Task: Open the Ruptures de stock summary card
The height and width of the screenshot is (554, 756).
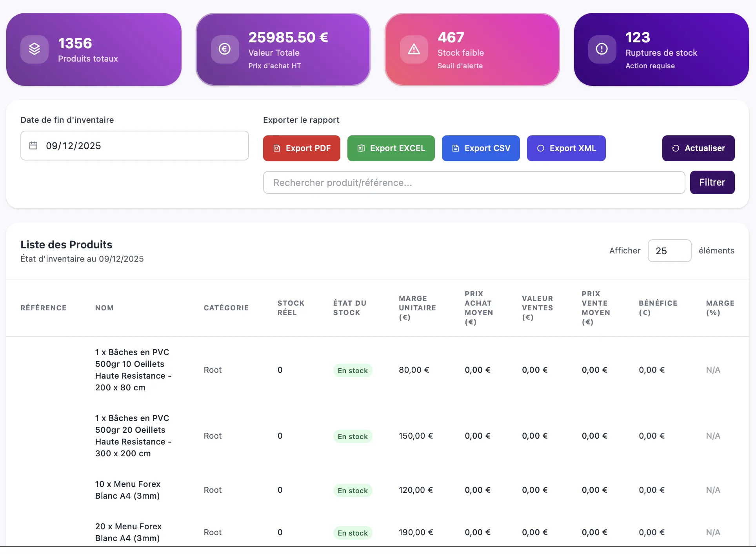Action: (661, 49)
